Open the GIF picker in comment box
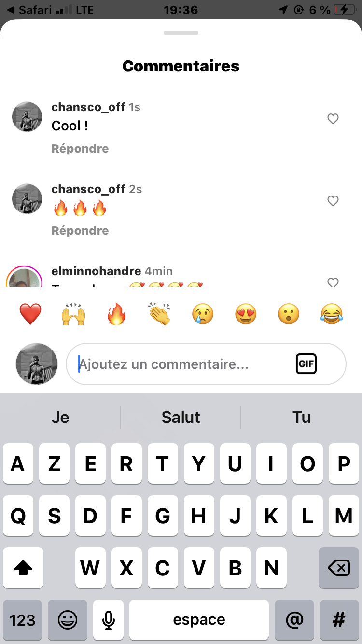This screenshot has width=362, height=644. click(x=306, y=364)
